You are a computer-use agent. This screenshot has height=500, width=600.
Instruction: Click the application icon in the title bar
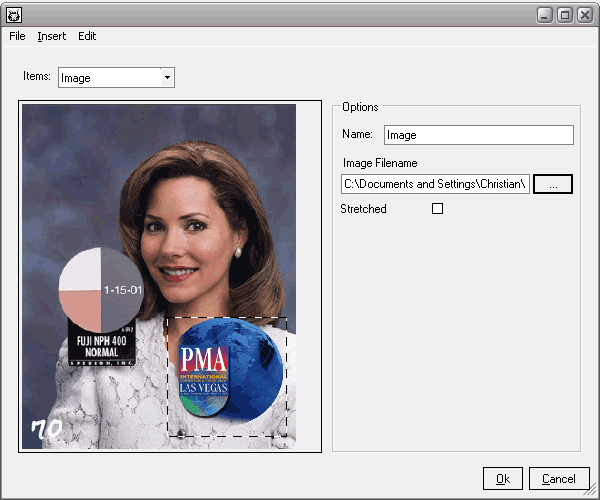[14, 14]
